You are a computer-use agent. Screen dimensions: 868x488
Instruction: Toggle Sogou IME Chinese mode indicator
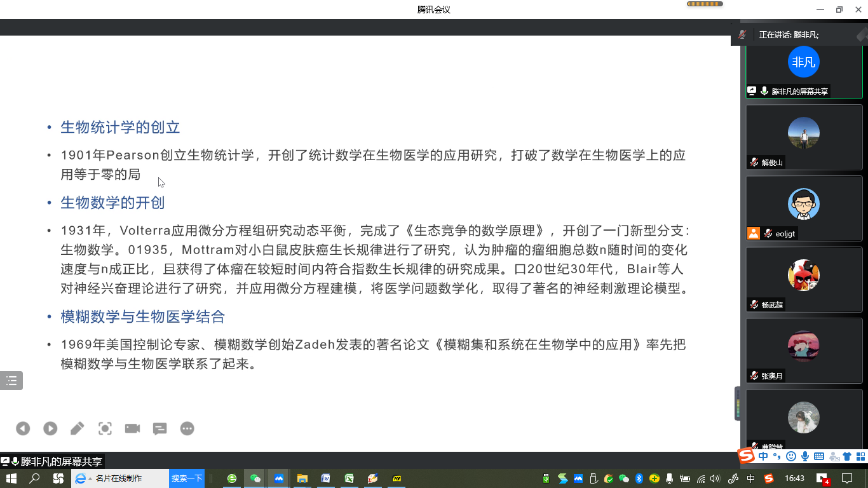(763, 456)
